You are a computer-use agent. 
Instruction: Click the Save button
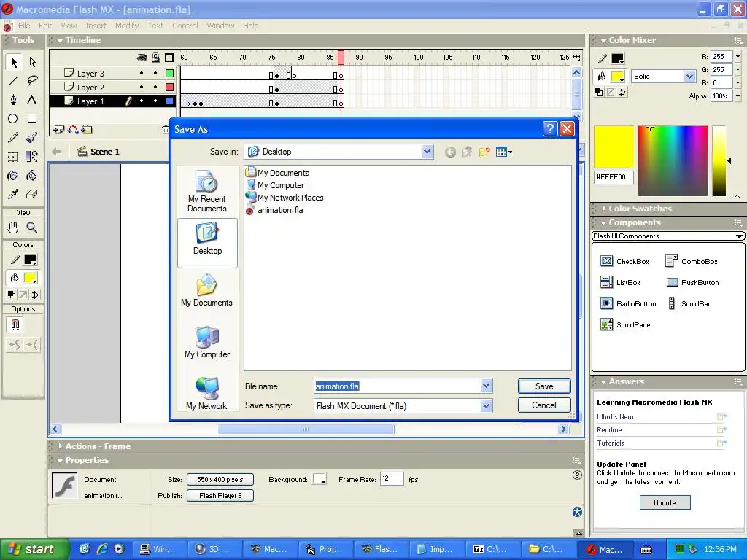point(544,386)
